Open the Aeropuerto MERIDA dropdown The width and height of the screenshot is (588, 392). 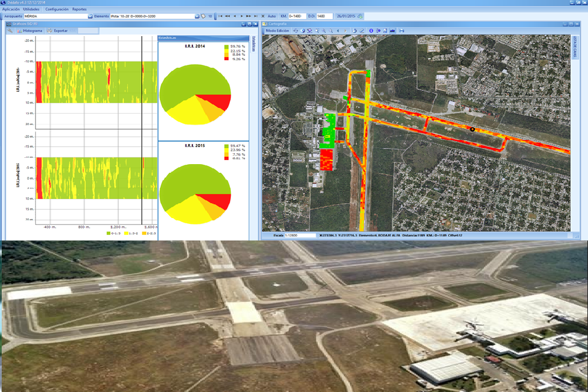[x=90, y=16]
